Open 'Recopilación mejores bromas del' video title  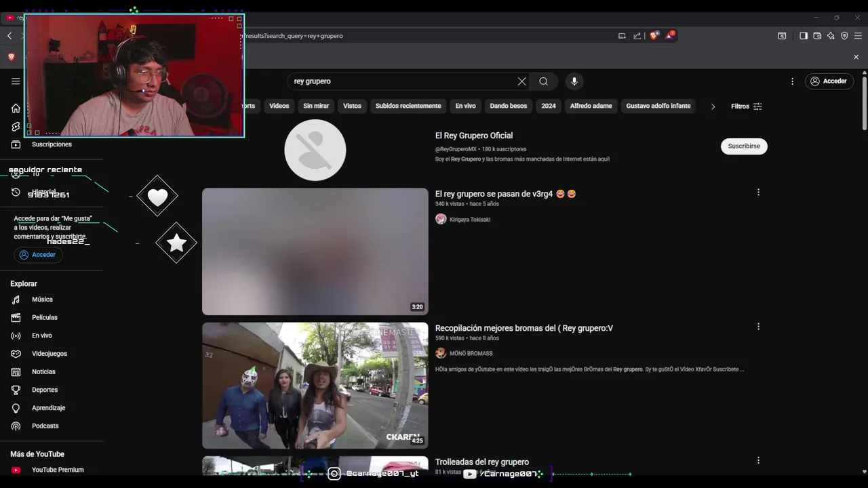[524, 328]
